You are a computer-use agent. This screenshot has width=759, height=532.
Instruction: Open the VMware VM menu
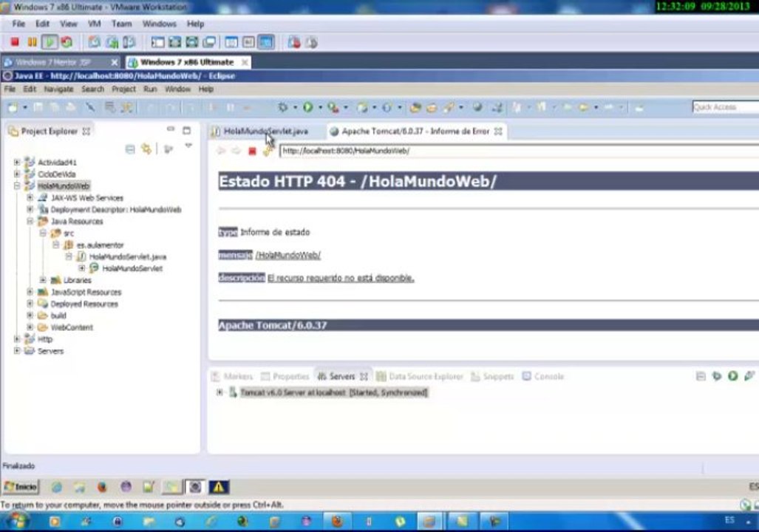94,24
